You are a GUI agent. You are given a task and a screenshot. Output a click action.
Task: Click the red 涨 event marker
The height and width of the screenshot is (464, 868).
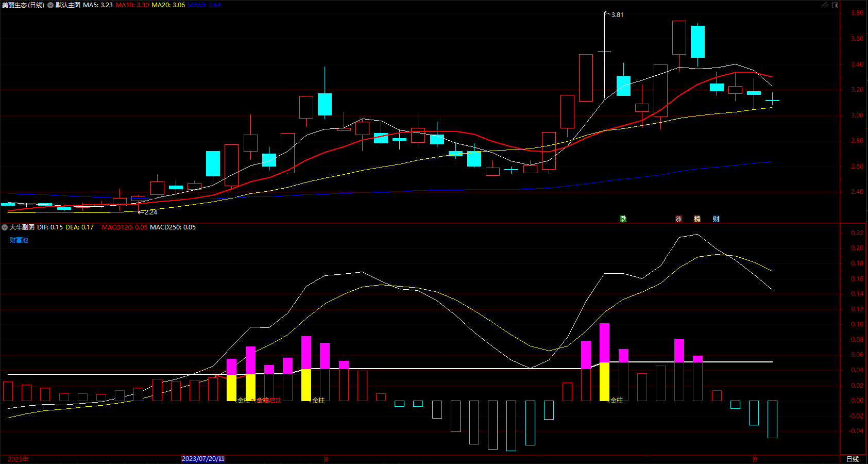[x=678, y=219]
